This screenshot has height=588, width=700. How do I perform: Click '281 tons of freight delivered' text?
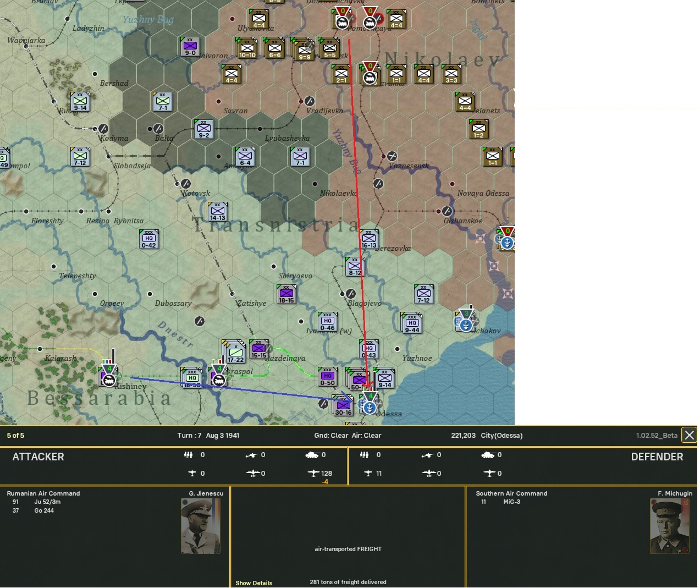pyautogui.click(x=348, y=582)
